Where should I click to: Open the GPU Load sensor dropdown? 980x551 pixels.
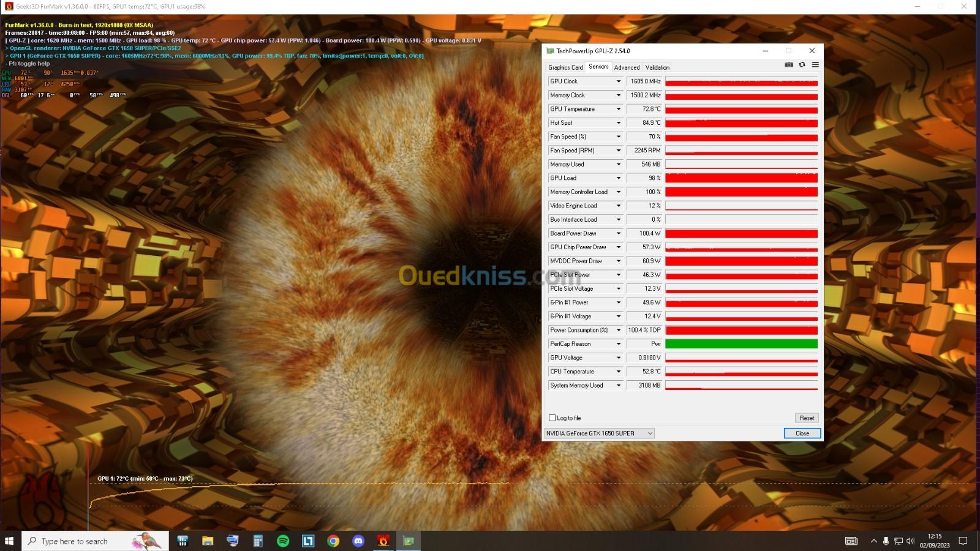coord(619,178)
